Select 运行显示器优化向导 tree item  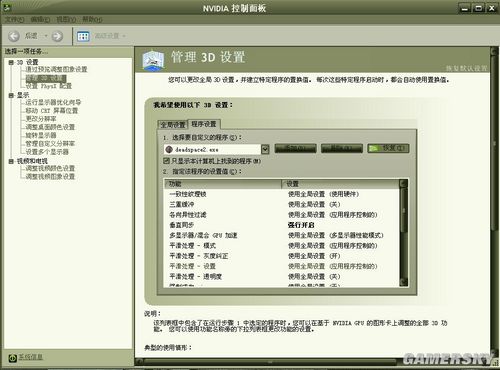[53, 102]
